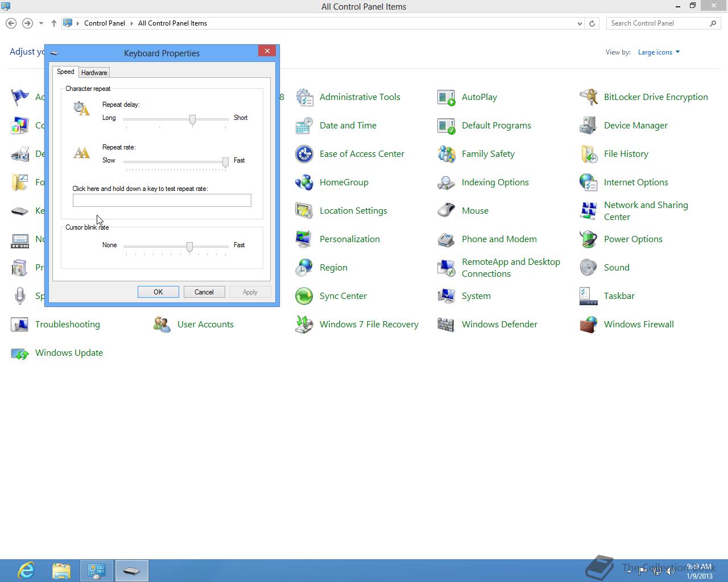Open recent locations dropdown arrow
Screen dimensions: 728x582
click(x=41, y=23)
